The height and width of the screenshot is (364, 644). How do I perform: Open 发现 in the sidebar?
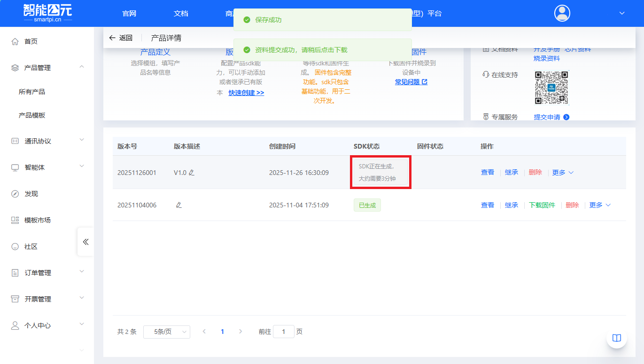[x=31, y=194]
